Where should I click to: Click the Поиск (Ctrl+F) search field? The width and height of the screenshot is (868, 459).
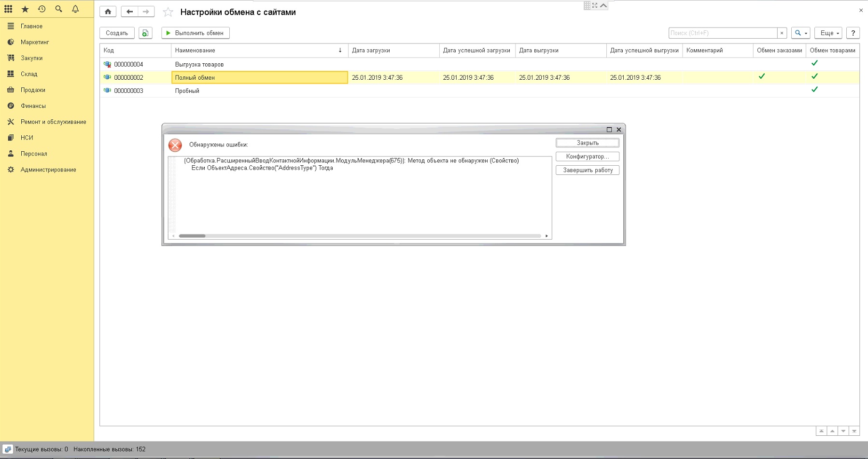(x=722, y=33)
